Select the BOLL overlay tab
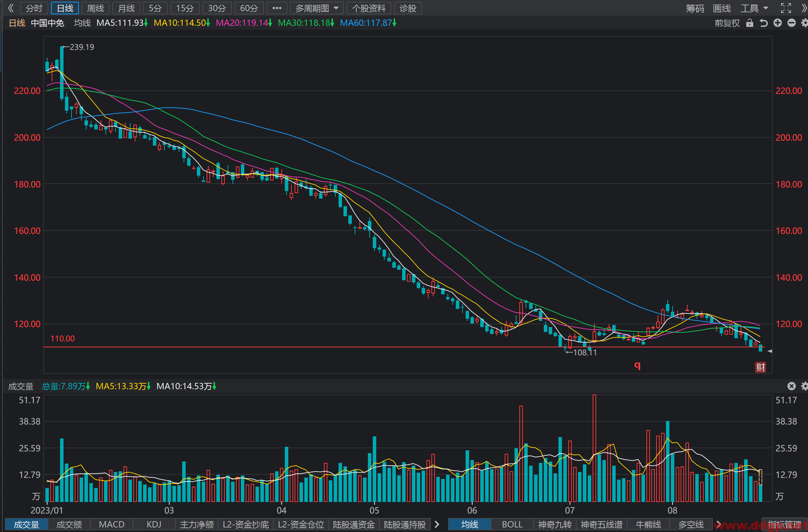The width and height of the screenshot is (808, 532). [x=512, y=524]
